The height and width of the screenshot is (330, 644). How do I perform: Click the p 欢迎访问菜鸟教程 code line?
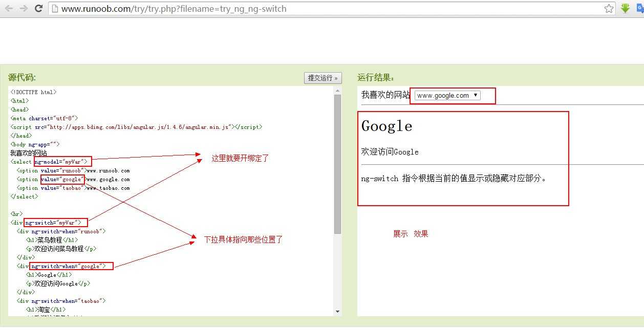(61, 249)
